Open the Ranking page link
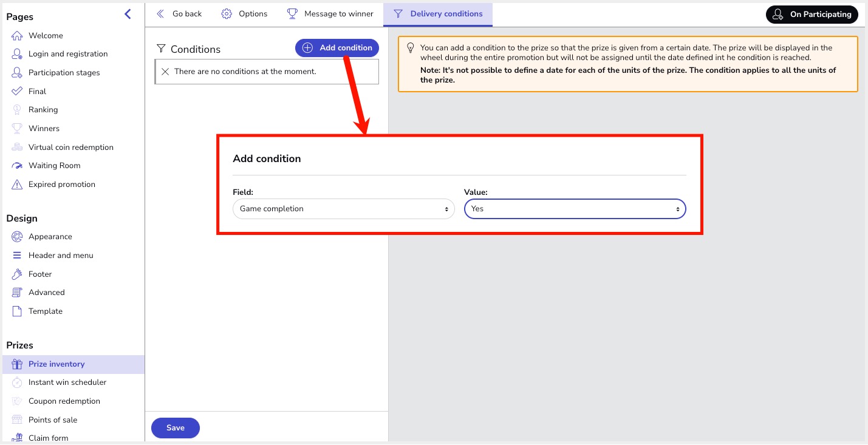Image resolution: width=868 pixels, height=445 pixels. 43,110
